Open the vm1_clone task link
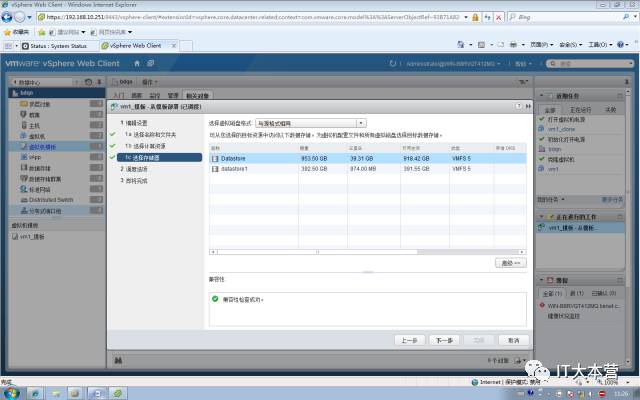 561,129
